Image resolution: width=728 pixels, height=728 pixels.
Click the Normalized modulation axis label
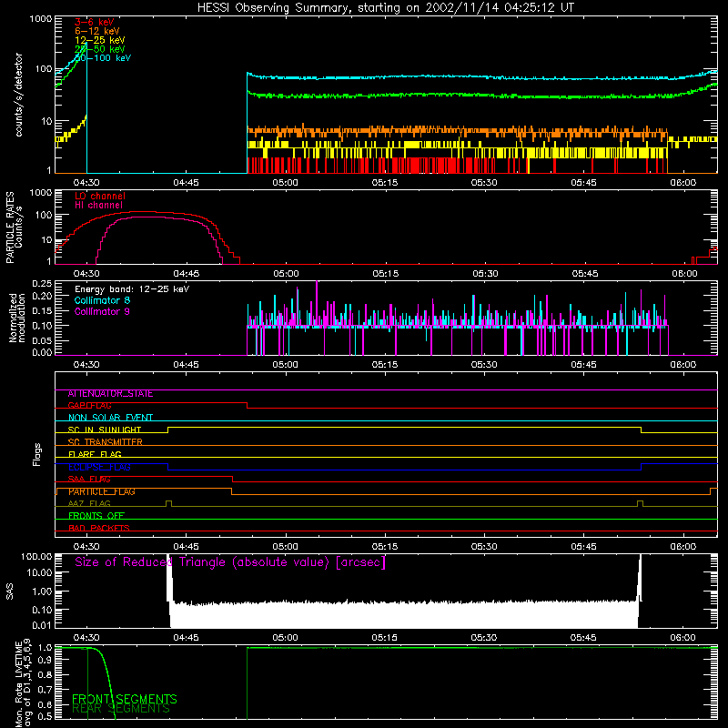pos(17,318)
